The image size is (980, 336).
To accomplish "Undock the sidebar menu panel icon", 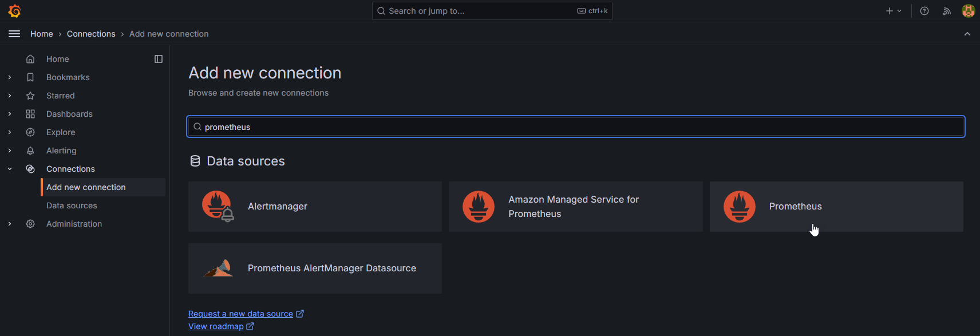I will coord(159,59).
